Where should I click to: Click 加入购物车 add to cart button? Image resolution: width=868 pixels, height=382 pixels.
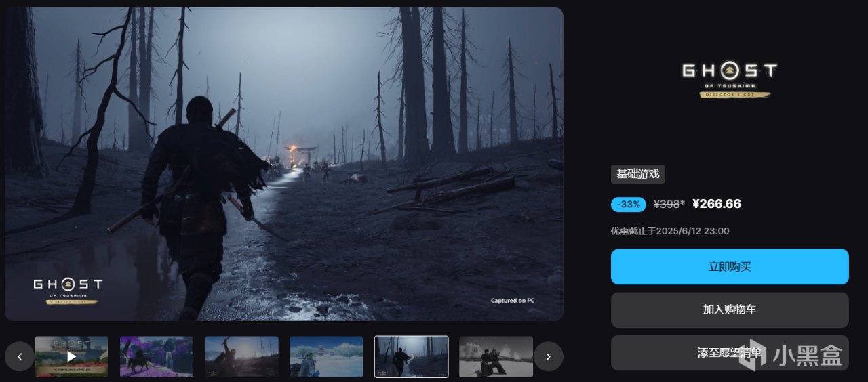point(730,310)
